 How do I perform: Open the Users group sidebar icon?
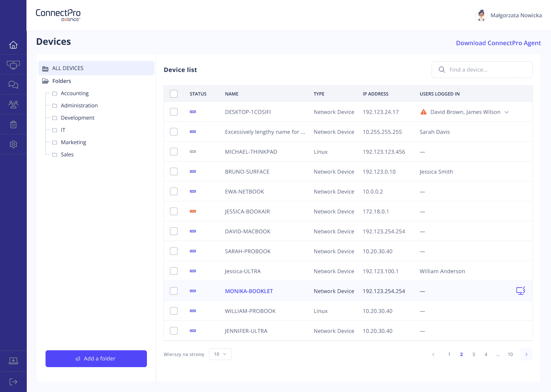click(13, 105)
